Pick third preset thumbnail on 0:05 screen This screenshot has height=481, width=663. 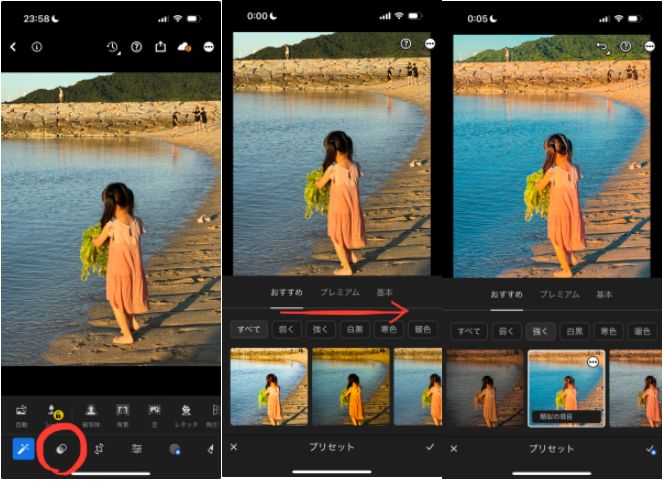(x=636, y=388)
